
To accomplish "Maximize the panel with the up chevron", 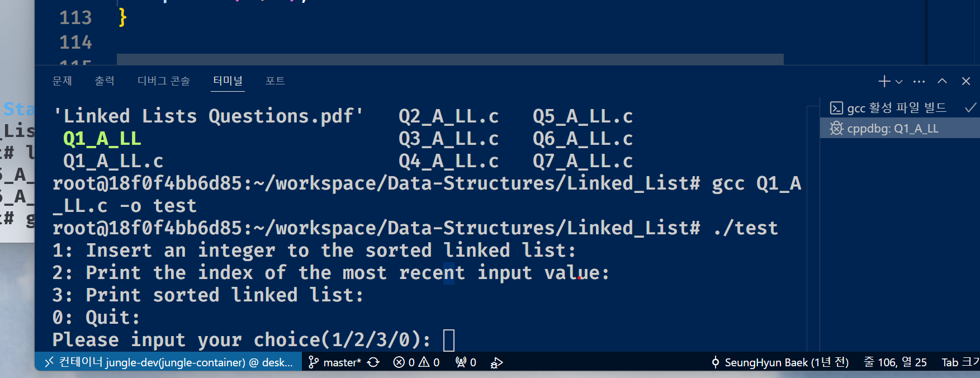I will pos(943,82).
